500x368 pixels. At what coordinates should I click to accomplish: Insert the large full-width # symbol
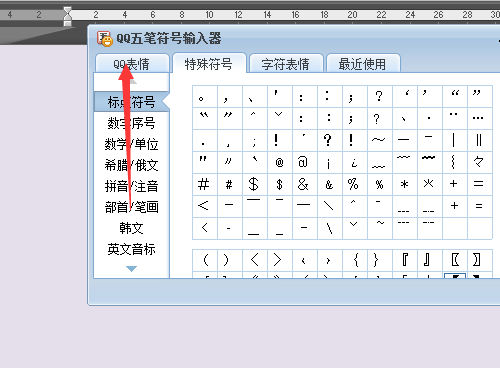pos(205,184)
